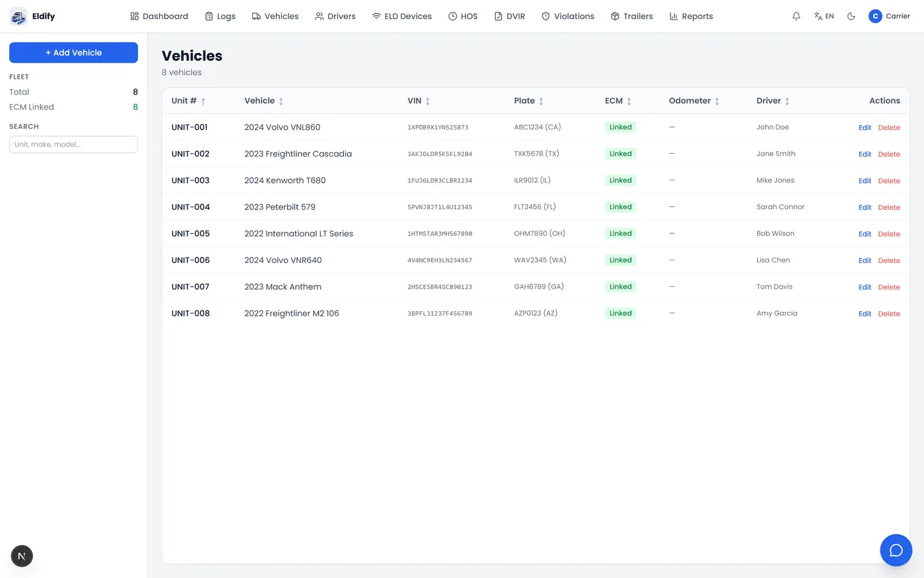Navigate to ELD Devices
The width and height of the screenshot is (924, 578).
[402, 16]
